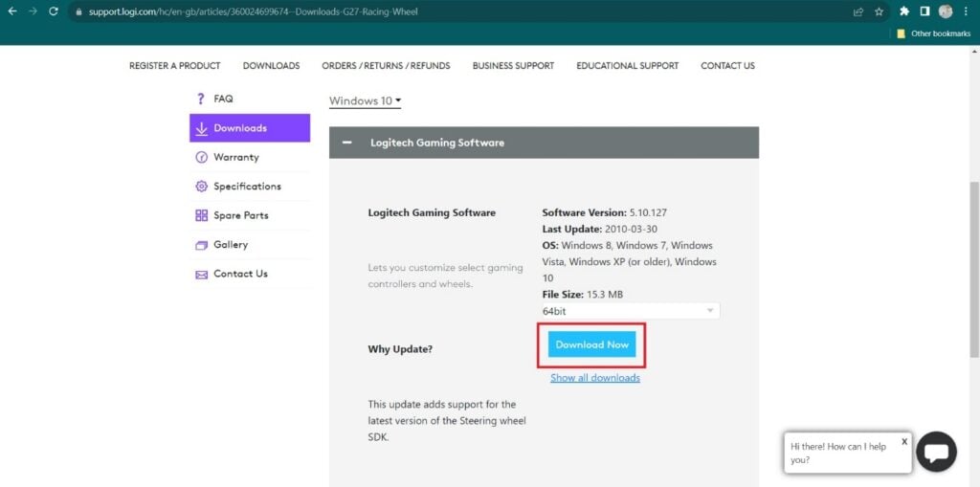Go to Register a Product in top navigation

pyautogui.click(x=174, y=66)
